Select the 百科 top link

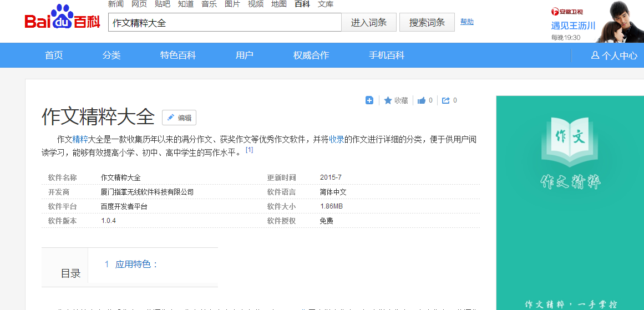pyautogui.click(x=302, y=4)
